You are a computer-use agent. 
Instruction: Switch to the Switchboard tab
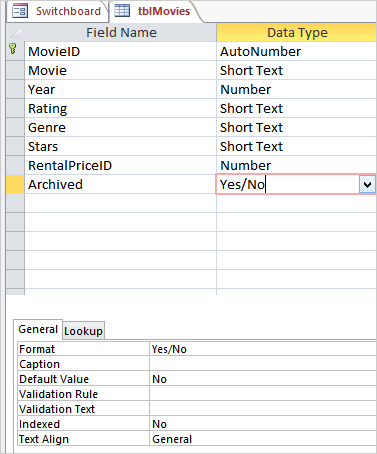click(57, 11)
